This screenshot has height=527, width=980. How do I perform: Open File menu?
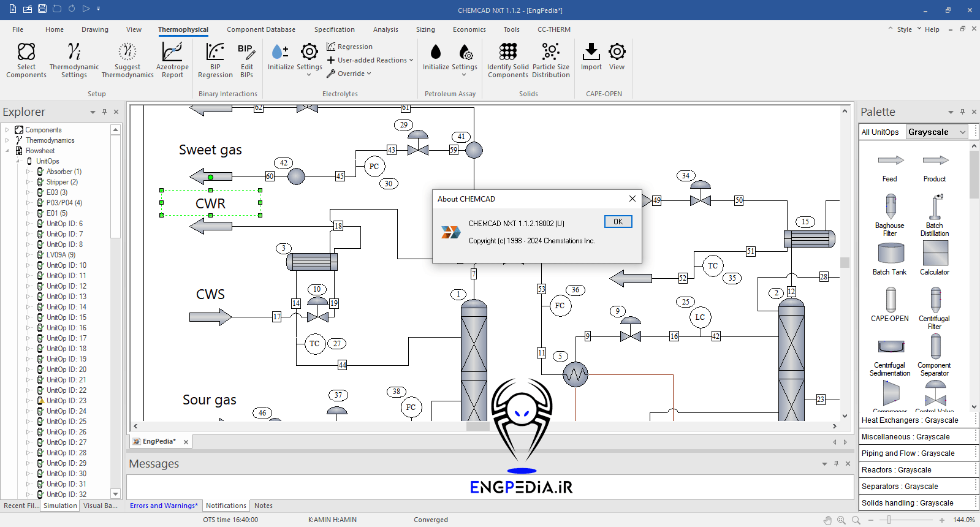(18, 29)
